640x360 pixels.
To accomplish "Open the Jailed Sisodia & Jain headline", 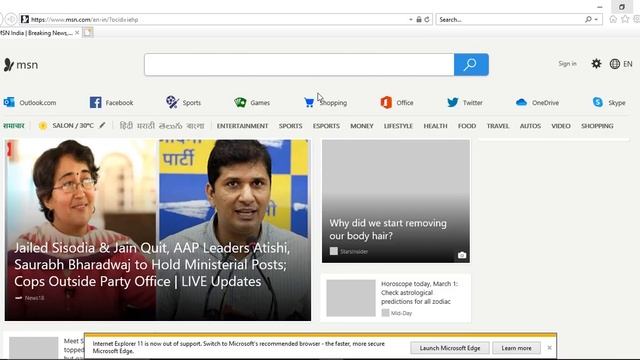I will [x=152, y=264].
